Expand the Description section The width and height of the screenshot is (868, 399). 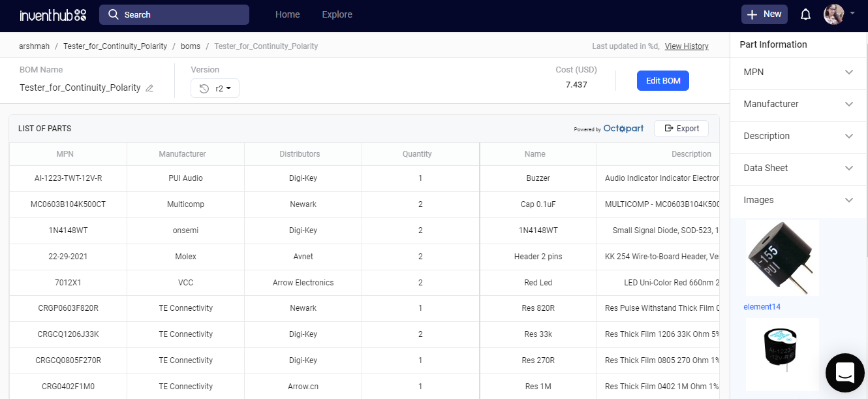pos(799,136)
